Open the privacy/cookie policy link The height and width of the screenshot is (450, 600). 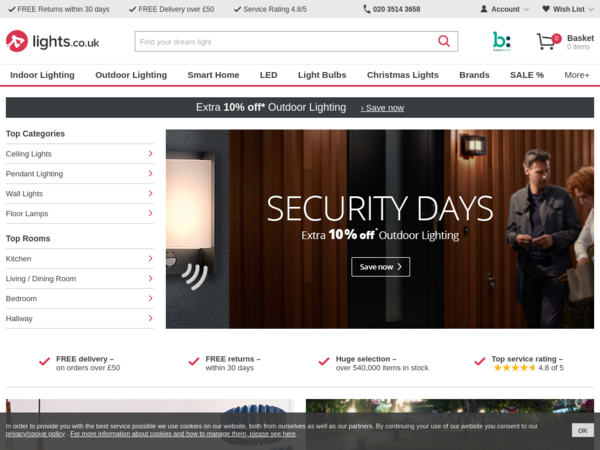(35, 434)
